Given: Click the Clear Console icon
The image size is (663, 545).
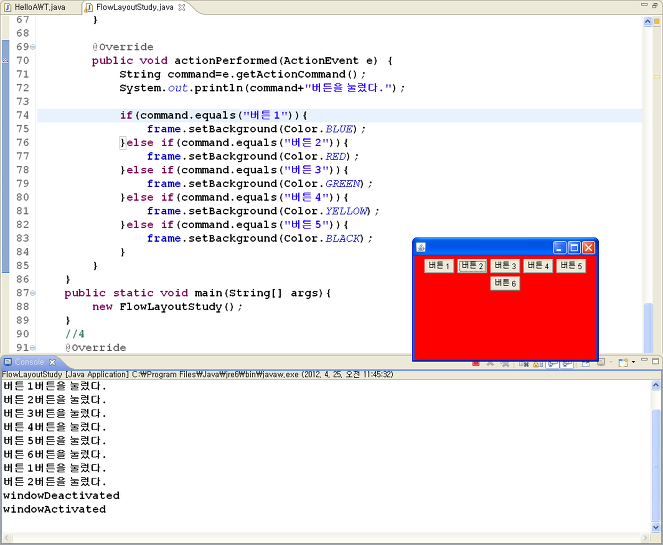Looking at the screenshot, I should [x=524, y=364].
